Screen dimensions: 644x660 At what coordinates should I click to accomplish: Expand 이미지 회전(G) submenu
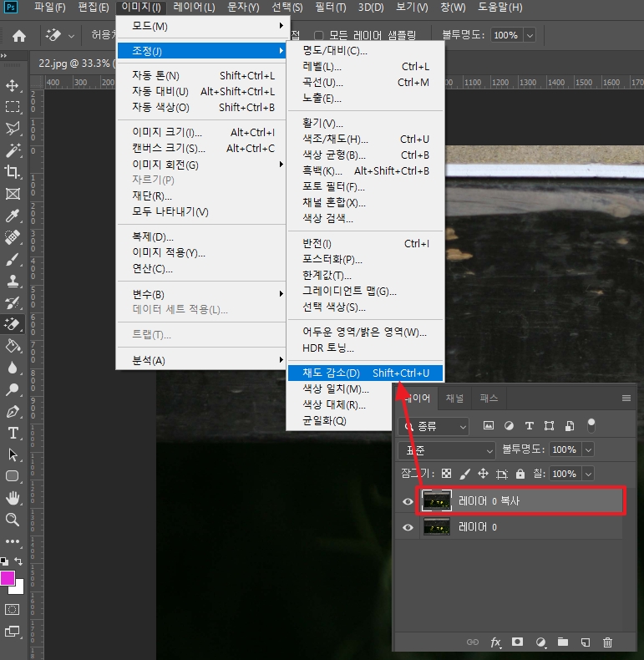coord(202,165)
